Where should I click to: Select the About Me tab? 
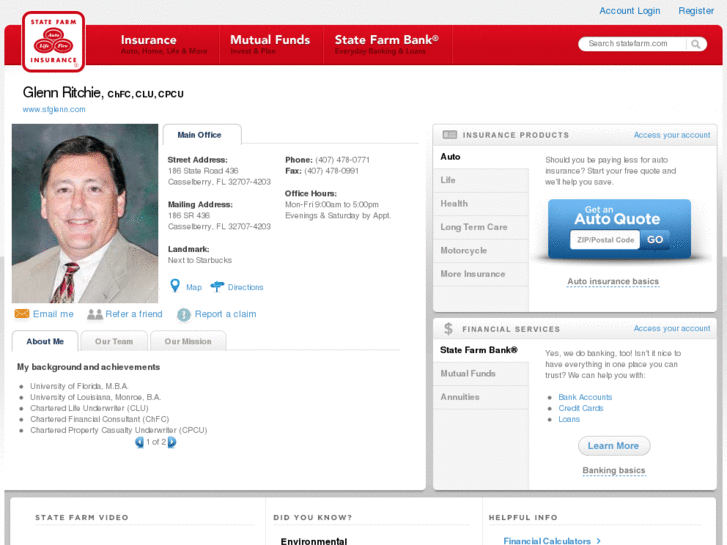[x=45, y=341]
